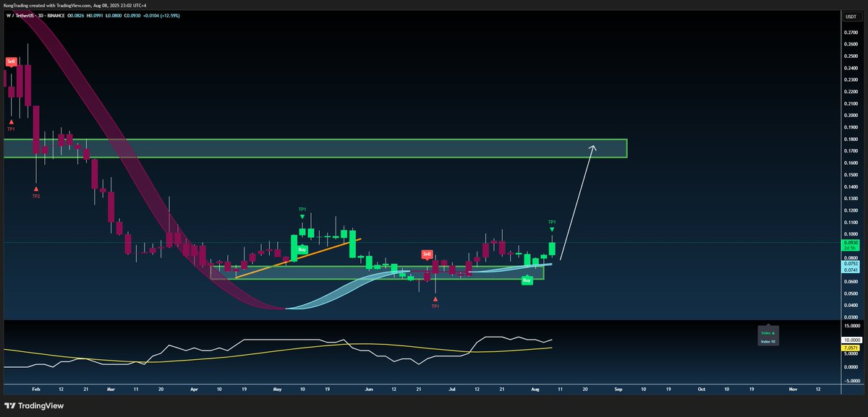The width and height of the screenshot is (868, 417).
Task: Click Feb on the time axis
Action: pyautogui.click(x=36, y=388)
